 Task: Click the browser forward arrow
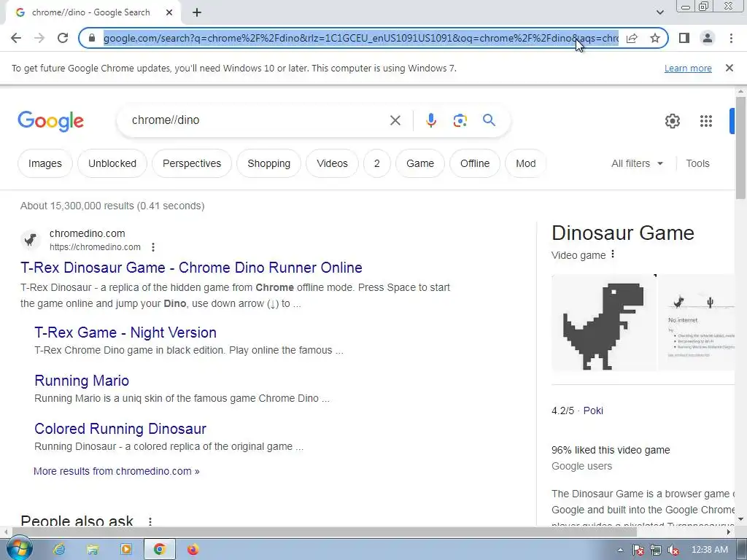tap(39, 38)
